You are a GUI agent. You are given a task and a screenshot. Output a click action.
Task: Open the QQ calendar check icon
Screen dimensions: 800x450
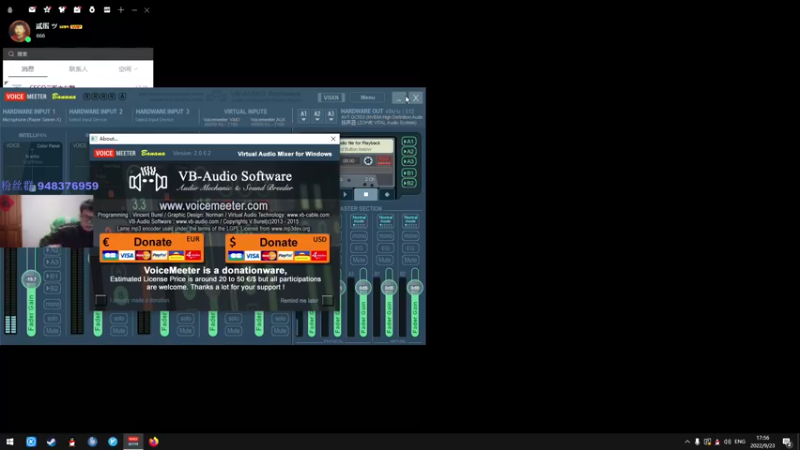(77, 10)
